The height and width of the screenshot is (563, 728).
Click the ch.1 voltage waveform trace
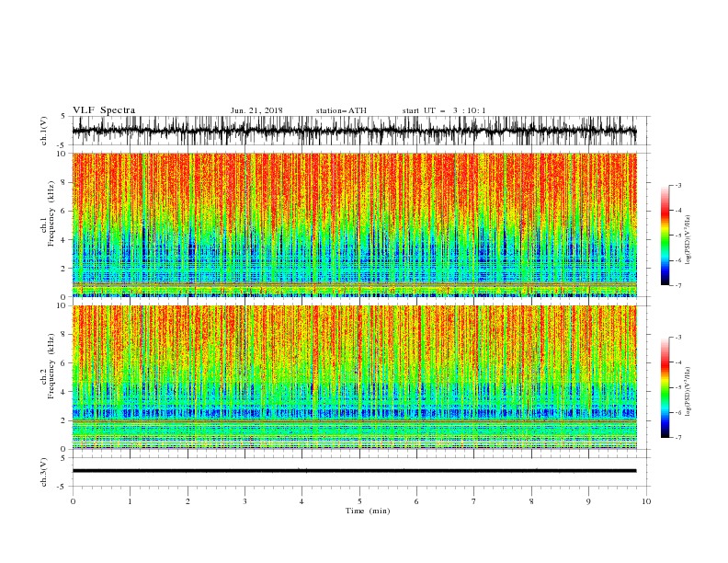pos(354,131)
